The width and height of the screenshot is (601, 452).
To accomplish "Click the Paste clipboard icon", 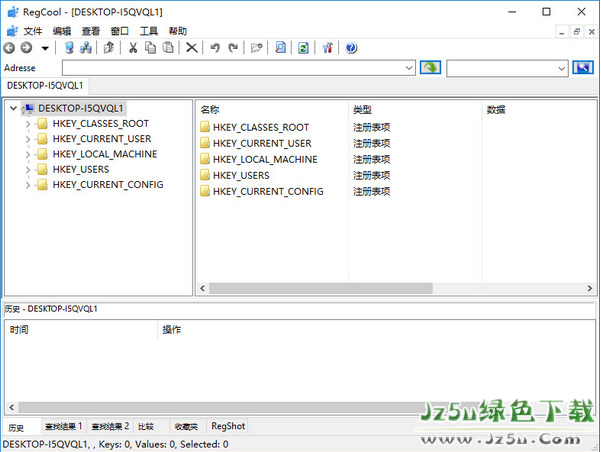I will 168,48.
